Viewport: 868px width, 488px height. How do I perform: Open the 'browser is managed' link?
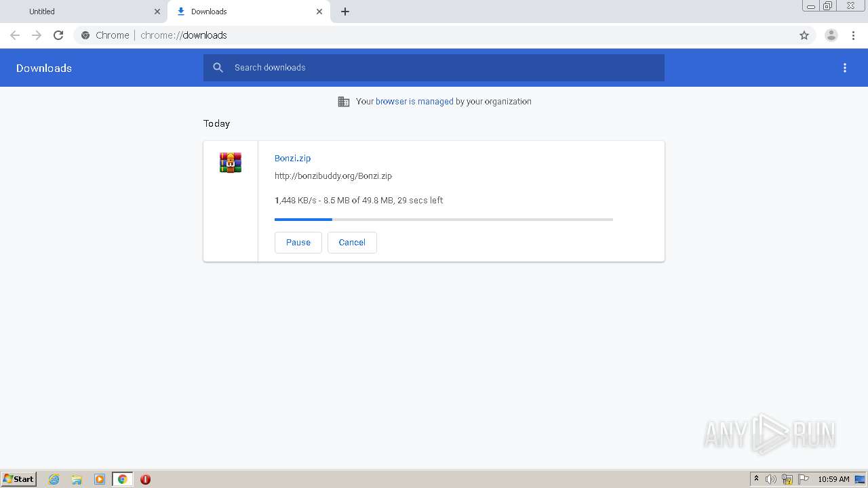coord(414,102)
